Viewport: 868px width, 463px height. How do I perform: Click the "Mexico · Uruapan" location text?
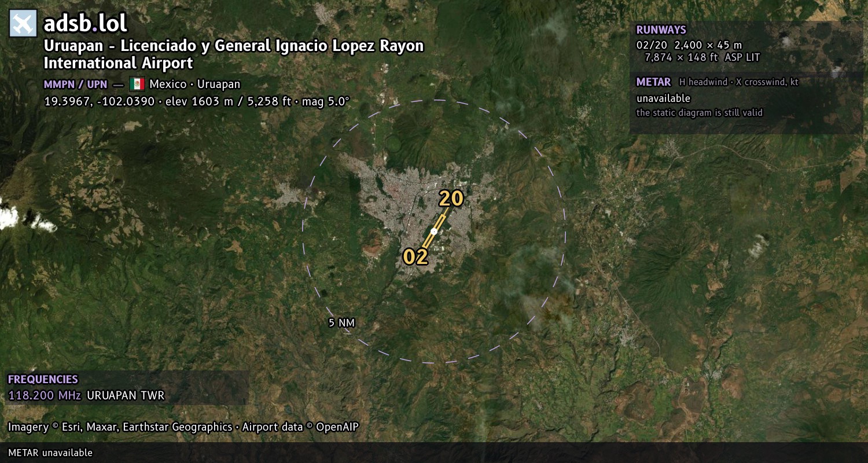pyautogui.click(x=194, y=84)
